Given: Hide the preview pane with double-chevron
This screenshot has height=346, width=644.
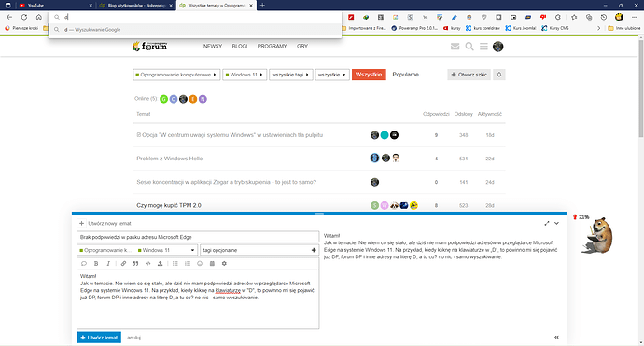Looking at the screenshot, I should click(556, 337).
